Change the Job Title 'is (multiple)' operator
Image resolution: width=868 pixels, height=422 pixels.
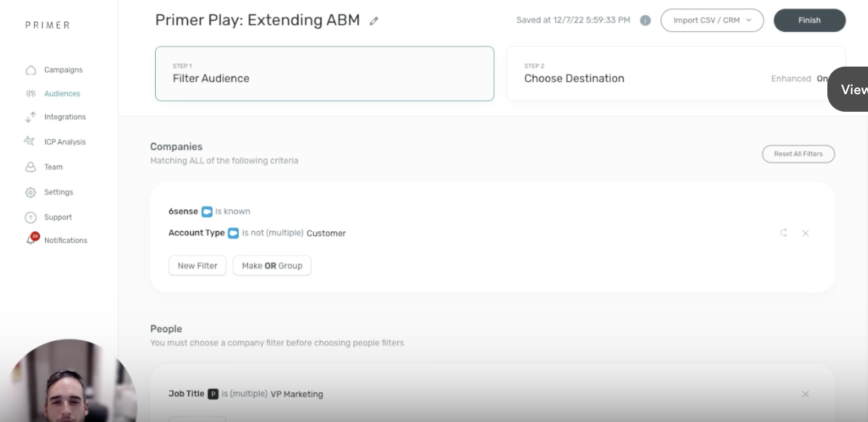244,394
